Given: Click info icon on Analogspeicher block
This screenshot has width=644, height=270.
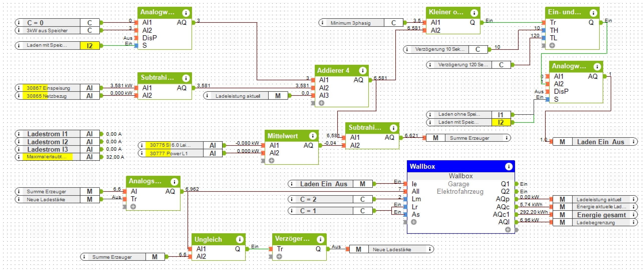Looking at the screenshot, I should (174, 182).
